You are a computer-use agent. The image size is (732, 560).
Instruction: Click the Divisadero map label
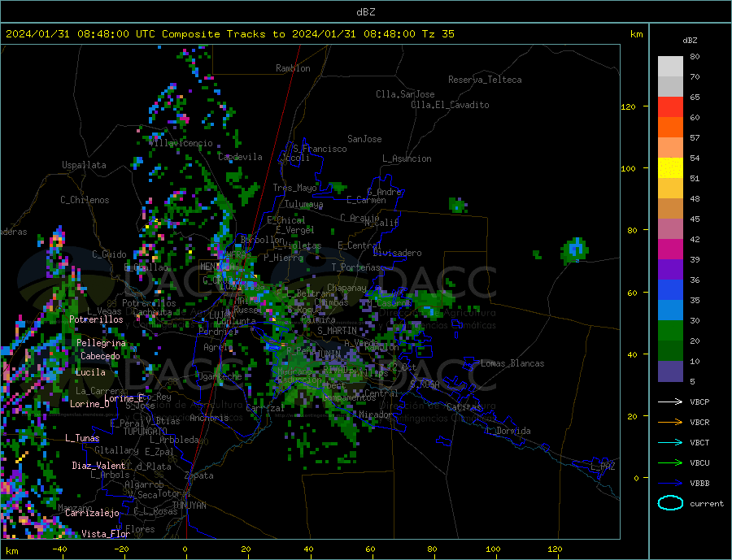(397, 253)
